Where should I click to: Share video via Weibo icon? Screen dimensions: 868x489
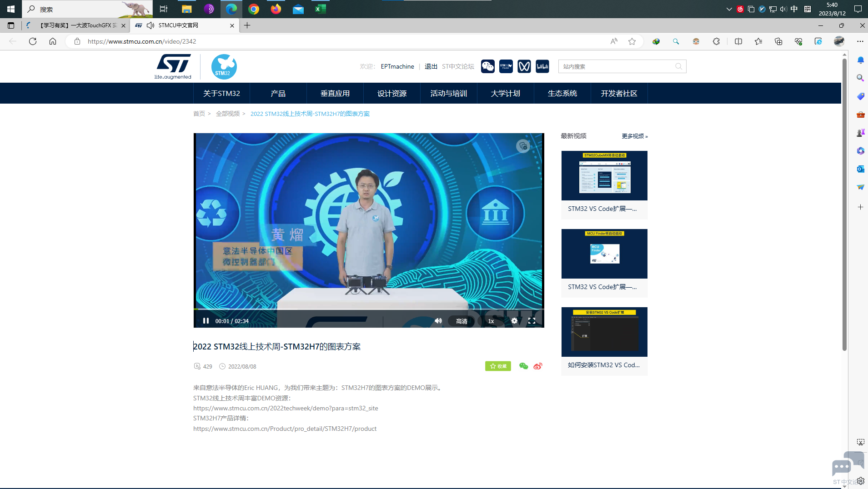(538, 366)
